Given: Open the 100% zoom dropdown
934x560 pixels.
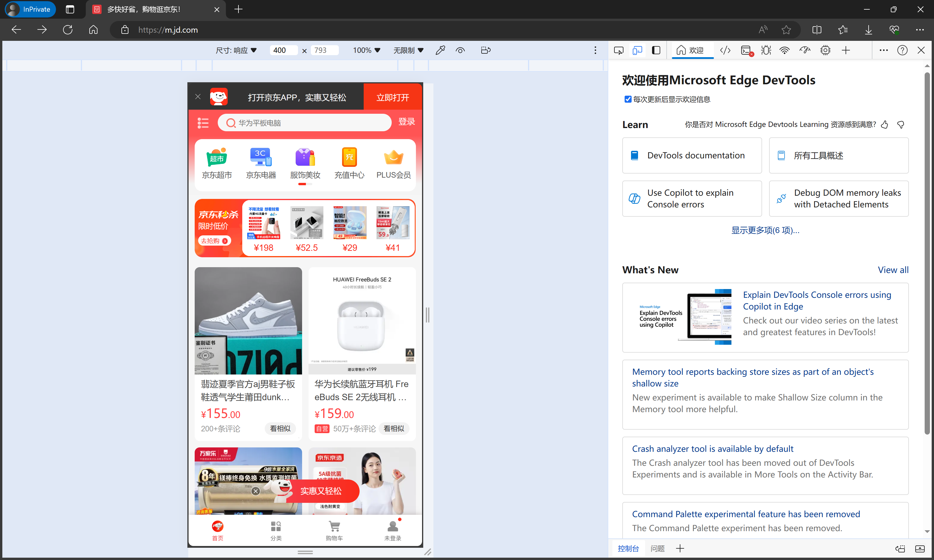Looking at the screenshot, I should click(366, 50).
